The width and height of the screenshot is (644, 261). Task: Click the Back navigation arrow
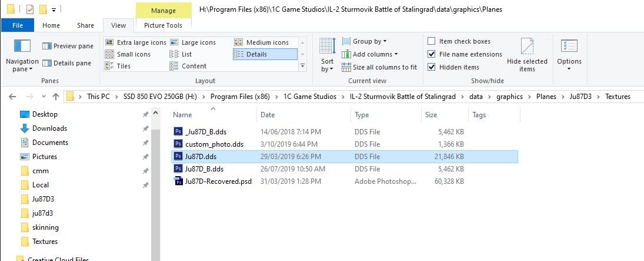coord(12,97)
